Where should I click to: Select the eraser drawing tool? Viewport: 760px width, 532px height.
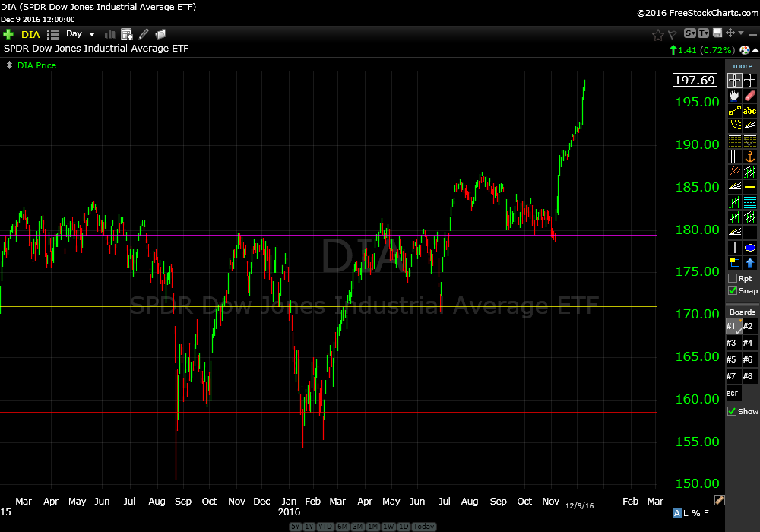[750, 96]
